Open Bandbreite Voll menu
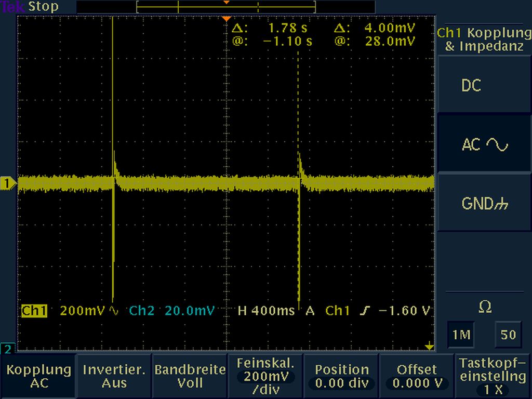532x399 pixels. (190, 376)
